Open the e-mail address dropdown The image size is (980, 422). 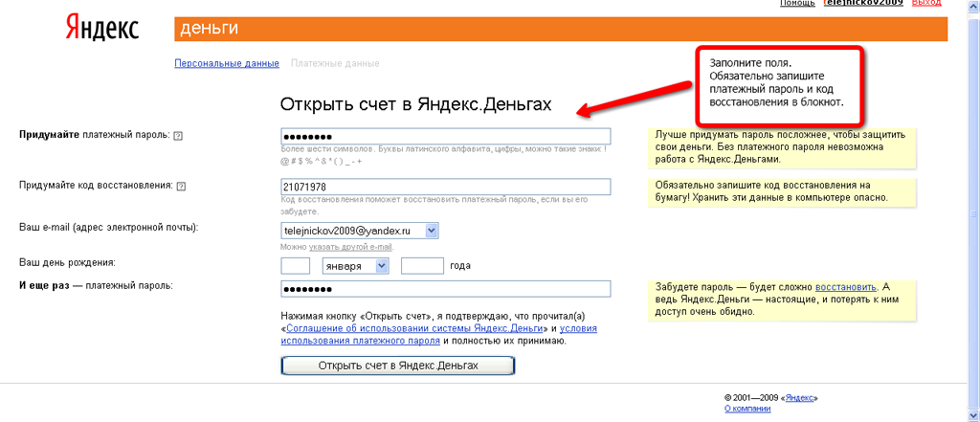[360, 231]
